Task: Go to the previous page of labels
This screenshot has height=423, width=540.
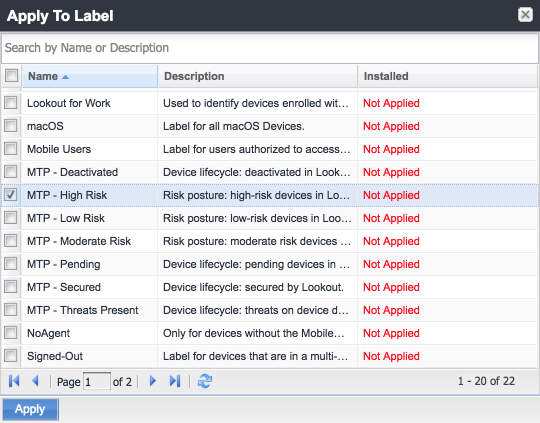Action: pos(35,381)
